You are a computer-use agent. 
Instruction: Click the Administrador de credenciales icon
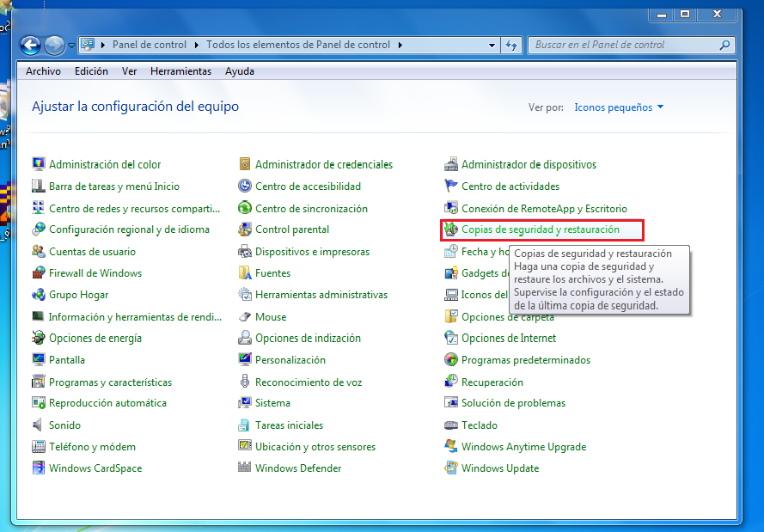point(245,164)
